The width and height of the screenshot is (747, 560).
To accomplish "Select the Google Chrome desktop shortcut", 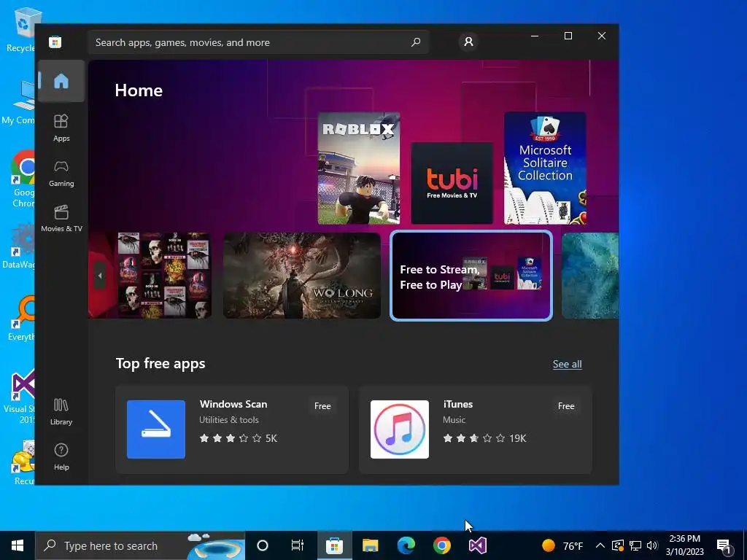I will (x=21, y=179).
